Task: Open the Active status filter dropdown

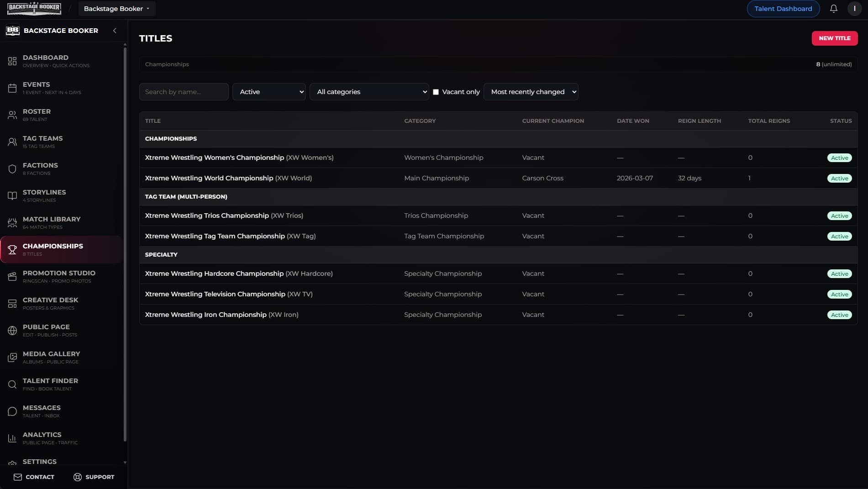Action: [x=269, y=92]
